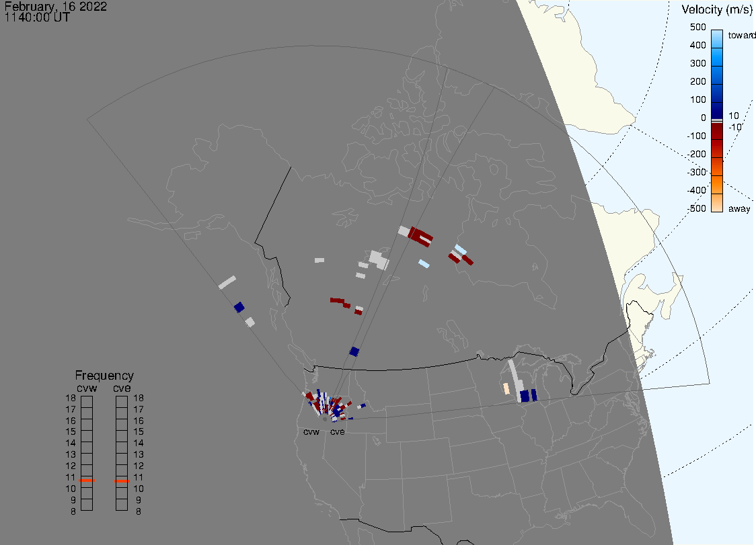The width and height of the screenshot is (756, 545).
Task: Pick the dark navy 0–100 colorbar segment
Action: click(x=717, y=110)
